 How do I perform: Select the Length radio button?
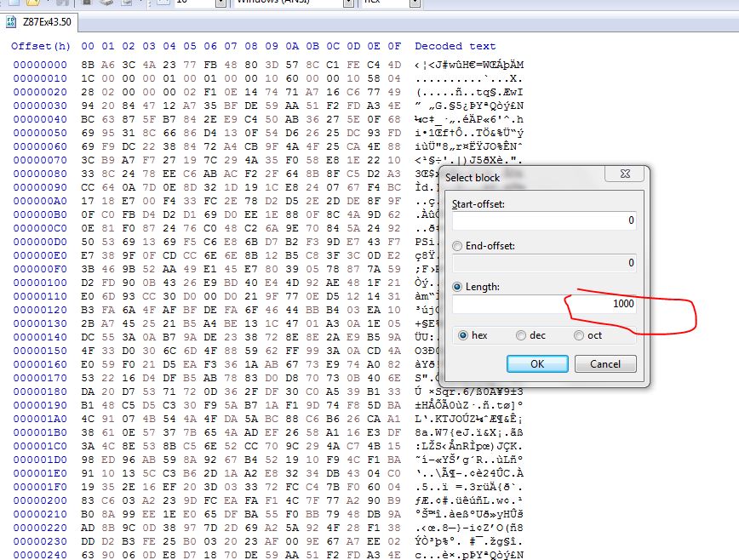pyautogui.click(x=456, y=287)
